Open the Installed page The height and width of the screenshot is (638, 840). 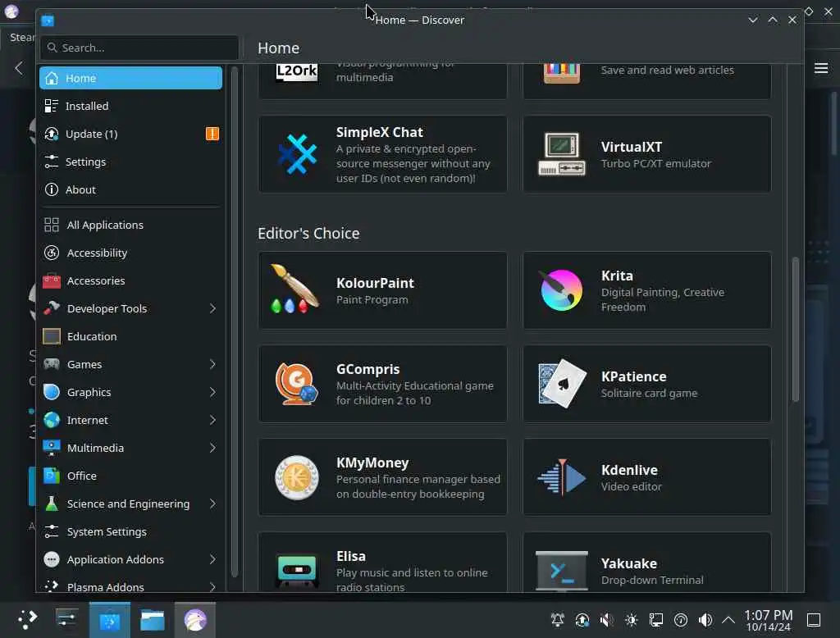click(130, 106)
